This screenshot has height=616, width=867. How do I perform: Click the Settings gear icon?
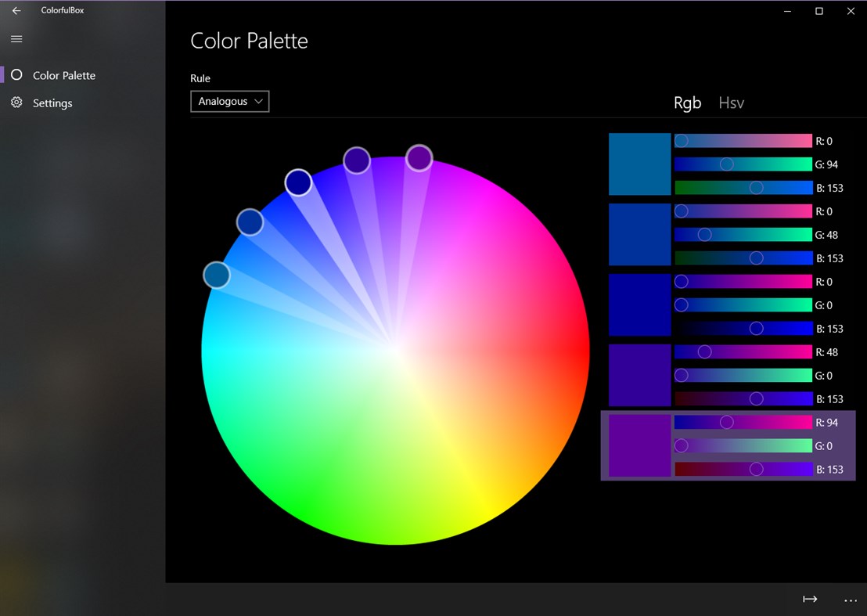16,103
